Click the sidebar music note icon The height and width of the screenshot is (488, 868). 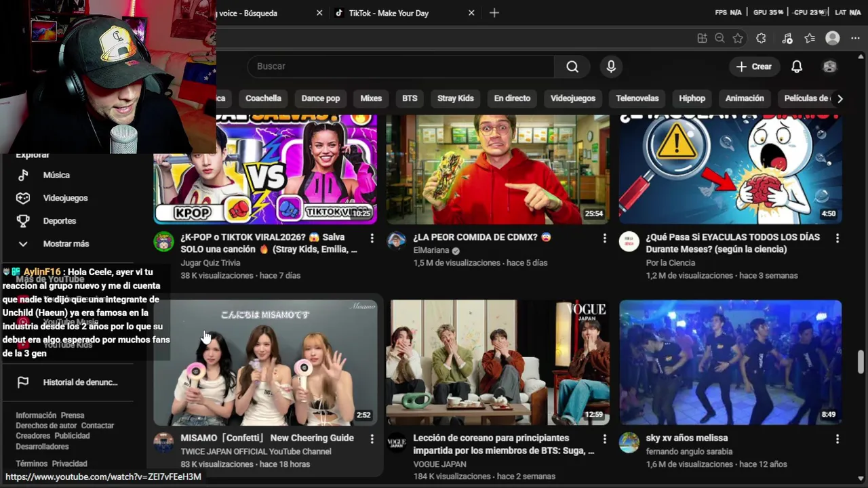click(23, 175)
